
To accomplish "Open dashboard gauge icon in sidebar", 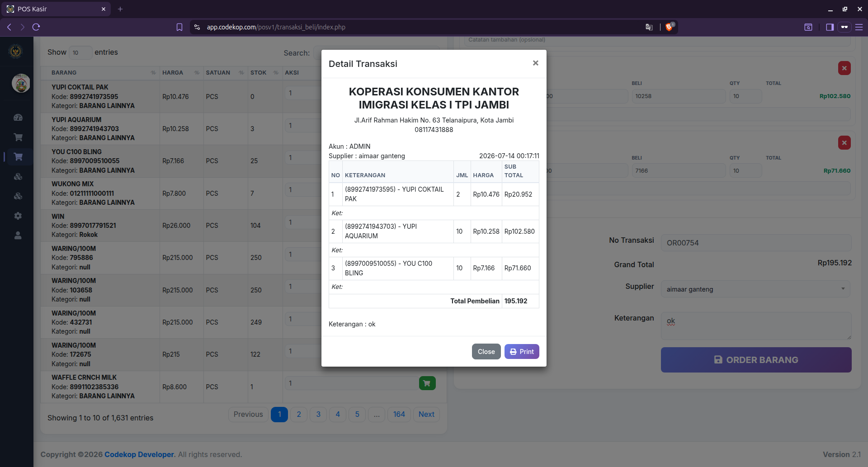I will click(18, 118).
